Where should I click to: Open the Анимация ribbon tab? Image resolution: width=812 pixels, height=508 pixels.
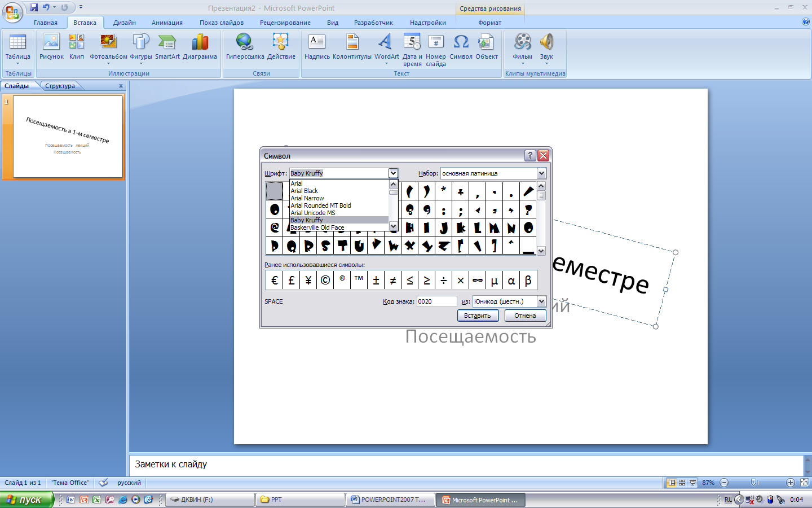[167, 23]
